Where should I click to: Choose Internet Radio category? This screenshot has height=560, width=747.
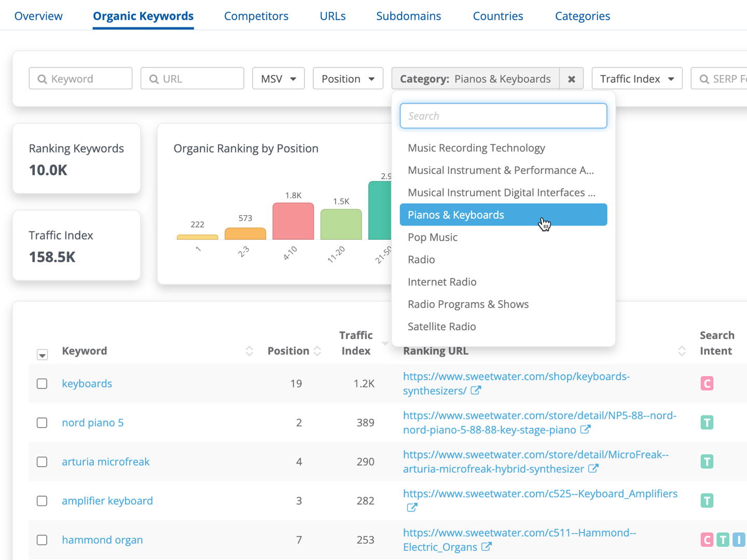[x=503, y=282]
